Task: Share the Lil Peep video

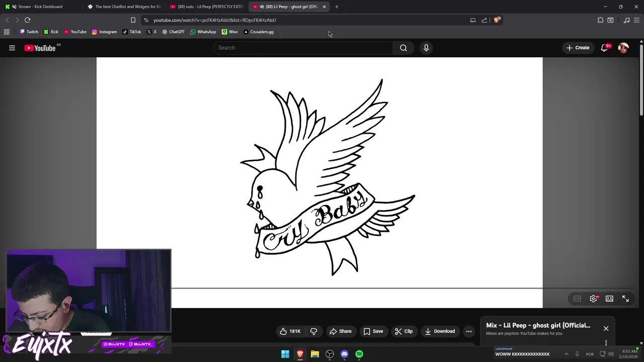Action: point(340,331)
